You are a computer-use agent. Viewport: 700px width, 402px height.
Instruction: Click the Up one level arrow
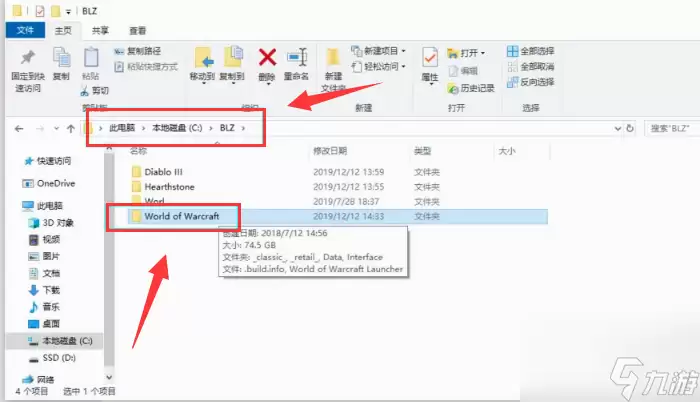click(71, 129)
